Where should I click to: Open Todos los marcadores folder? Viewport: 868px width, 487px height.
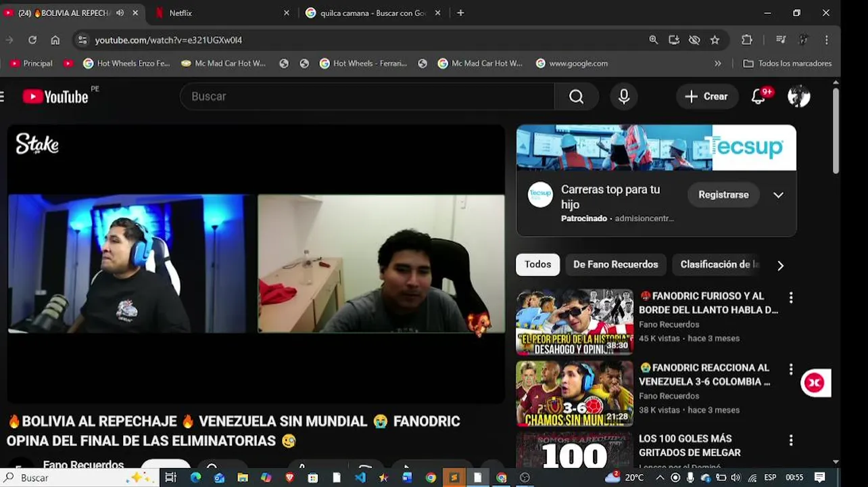(788, 64)
